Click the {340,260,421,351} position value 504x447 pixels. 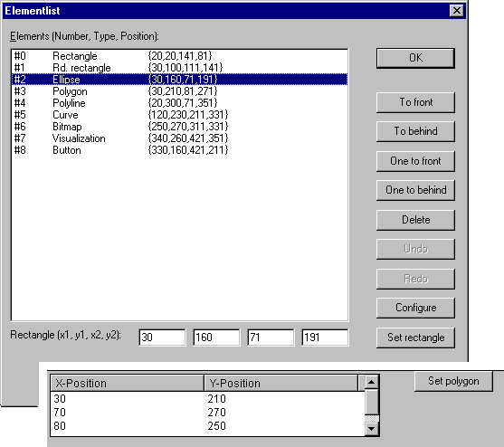pyautogui.click(x=188, y=138)
